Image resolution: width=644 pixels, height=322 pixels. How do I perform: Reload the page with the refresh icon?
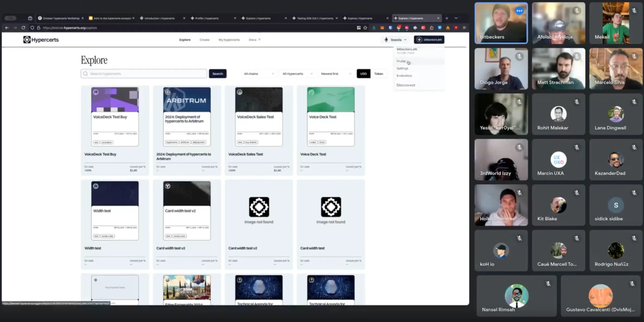[23, 28]
